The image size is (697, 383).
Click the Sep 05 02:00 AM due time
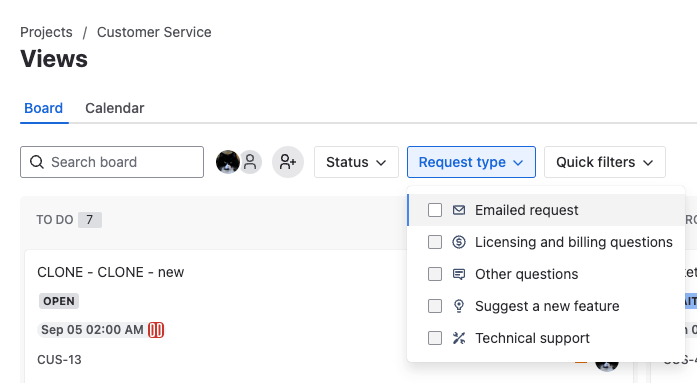[92, 330]
